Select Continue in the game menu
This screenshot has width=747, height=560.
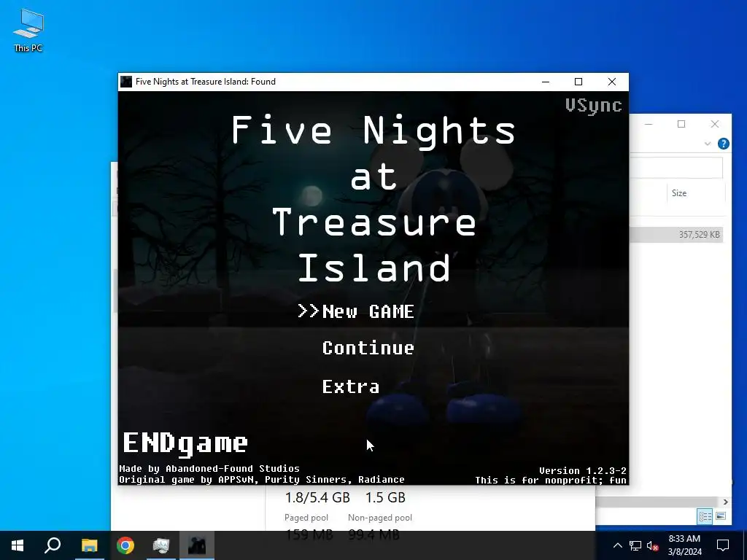(x=368, y=348)
